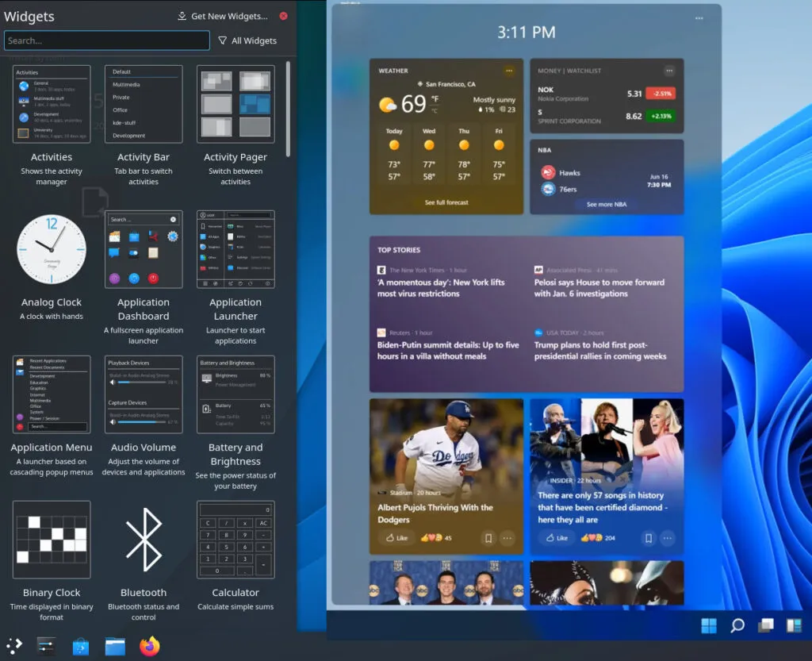
Task: Click the Fri forecast column
Action: coord(499,154)
